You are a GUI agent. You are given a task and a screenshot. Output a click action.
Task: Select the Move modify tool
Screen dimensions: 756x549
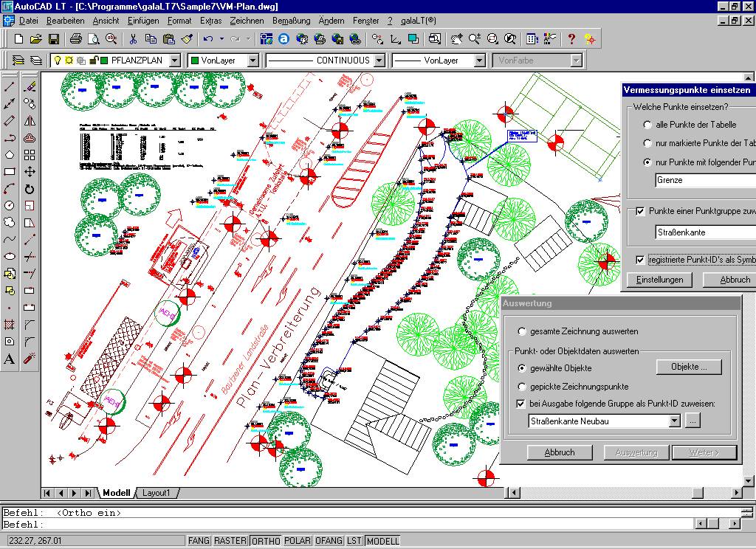tap(30, 172)
